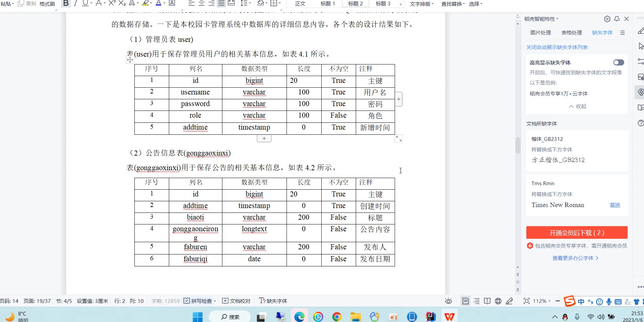Apply character border icon
Screen dimensions: 644x322
pyautogui.click(x=172, y=3)
